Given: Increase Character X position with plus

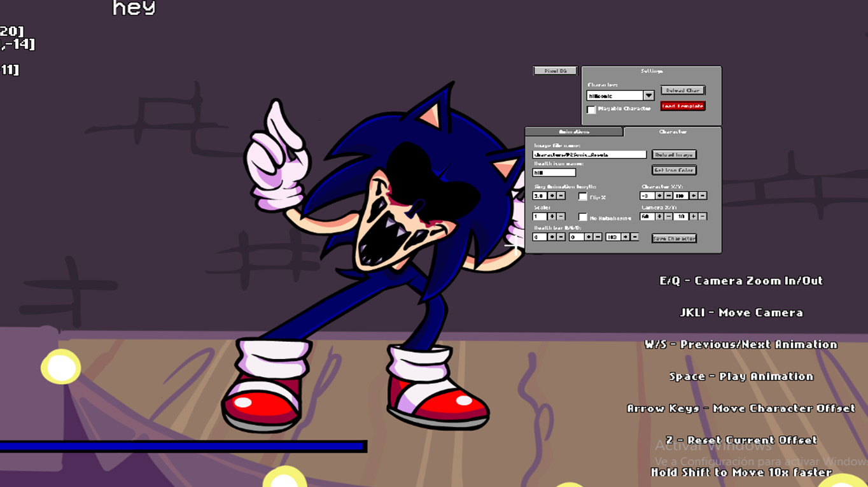Looking at the screenshot, I should click(659, 196).
